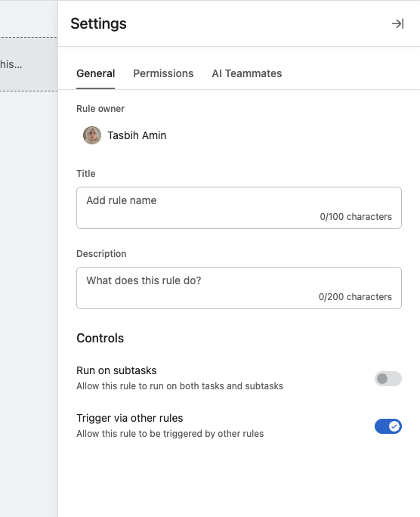Click 'Allow this rule to be triggered by other rules'
Screen dimensions: 420x517
coord(170,434)
